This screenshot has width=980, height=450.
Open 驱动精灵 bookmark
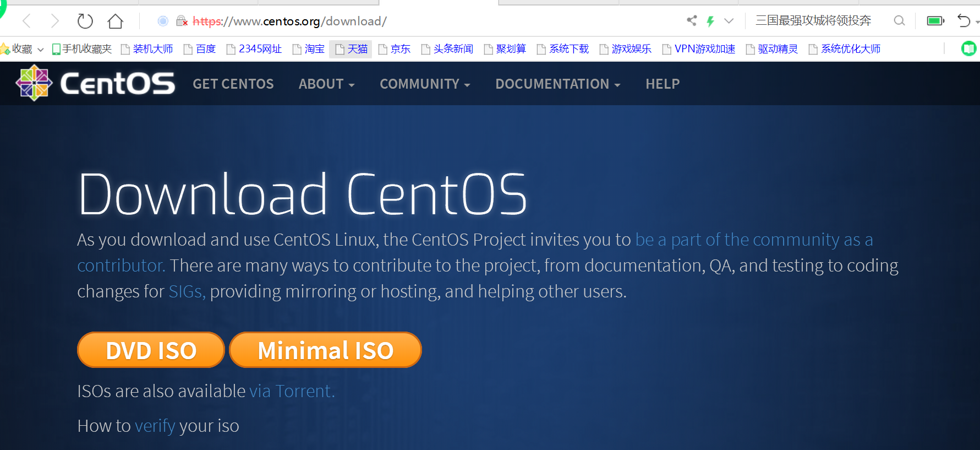pyautogui.click(x=772, y=49)
